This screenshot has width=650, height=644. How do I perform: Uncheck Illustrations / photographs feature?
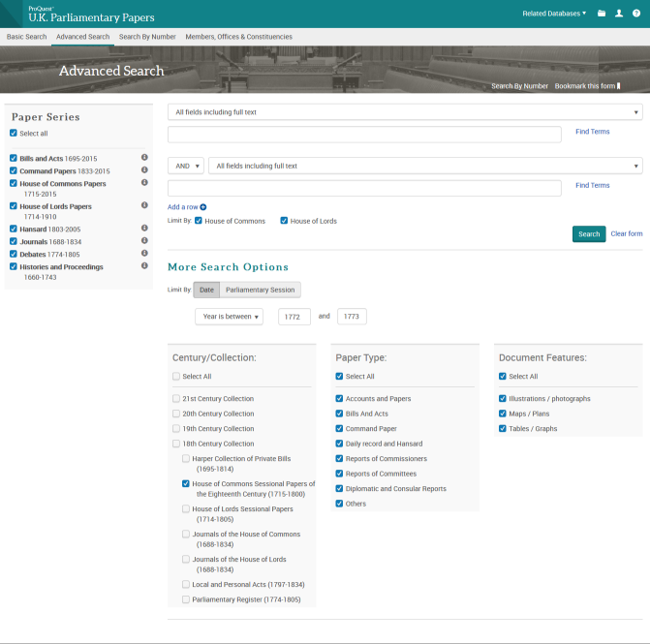click(x=503, y=398)
